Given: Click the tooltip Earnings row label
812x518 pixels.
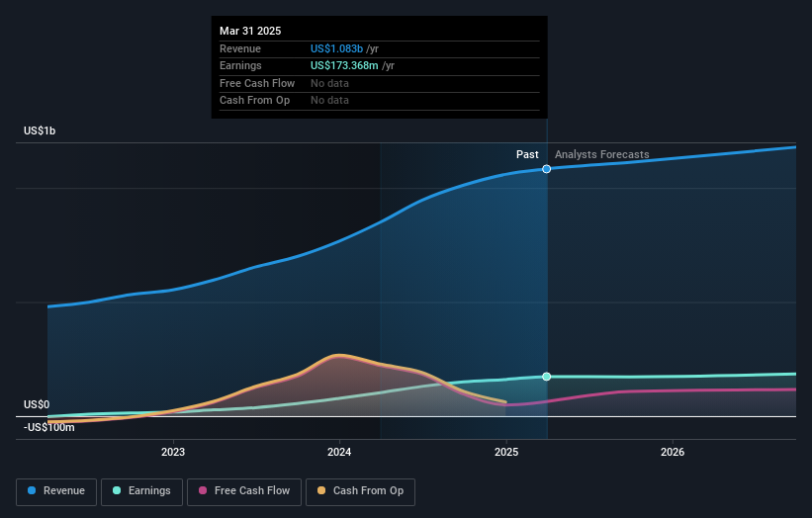Looking at the screenshot, I should (x=240, y=65).
